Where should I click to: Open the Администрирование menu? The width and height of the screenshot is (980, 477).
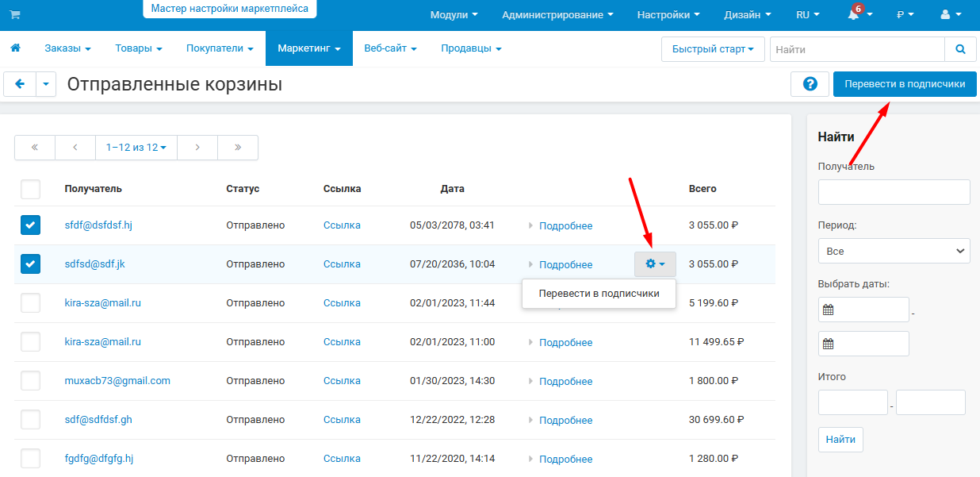[x=558, y=15]
